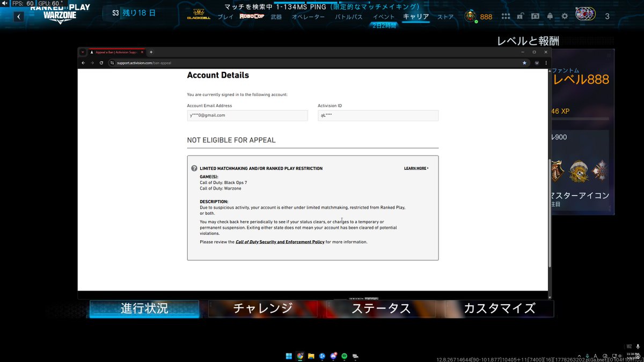The image size is (644, 362).
Task: Click Chrome's back arrow
Action: [83, 63]
